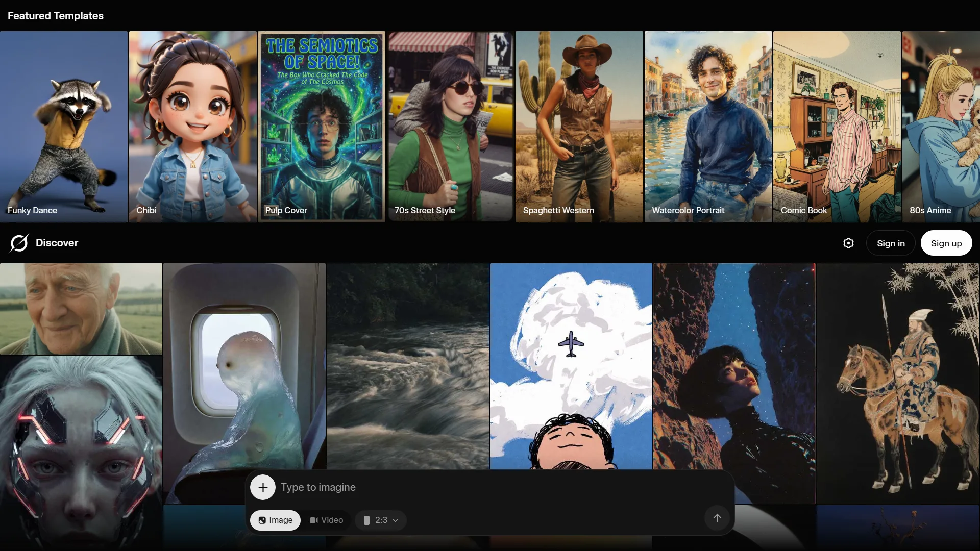Open the Funky Dance template

(x=64, y=127)
